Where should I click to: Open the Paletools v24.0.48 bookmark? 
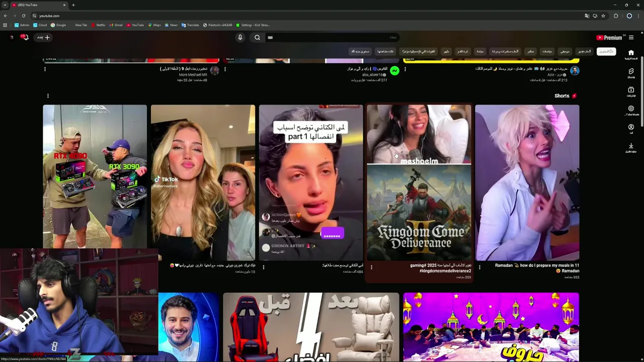click(x=218, y=25)
